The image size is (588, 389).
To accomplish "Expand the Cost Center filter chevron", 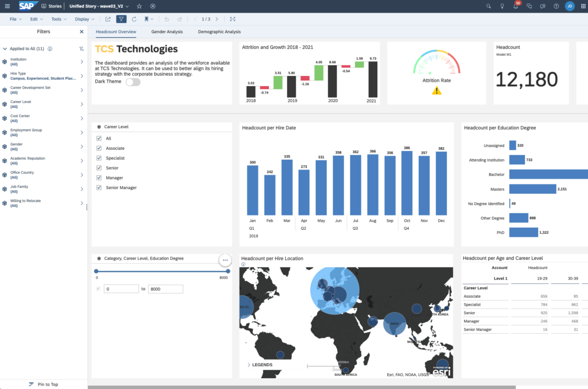I will point(82,118).
